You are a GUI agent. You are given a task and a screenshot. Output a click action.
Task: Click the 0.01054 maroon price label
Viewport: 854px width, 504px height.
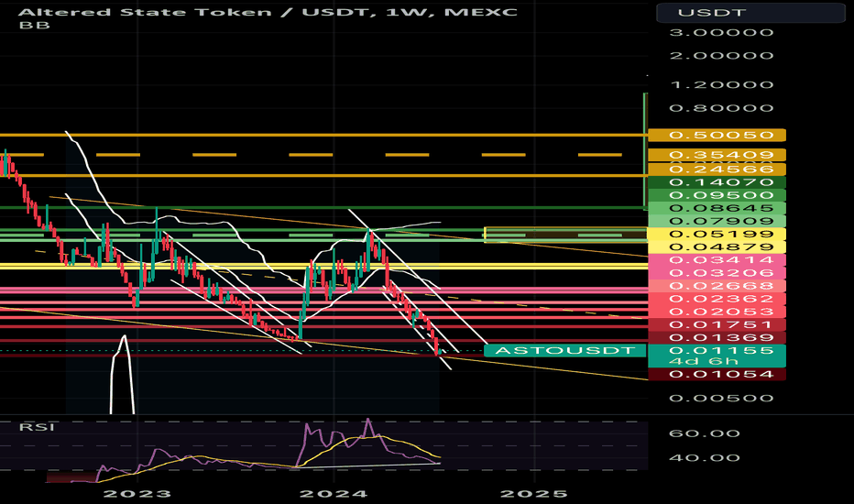pyautogui.click(x=717, y=374)
